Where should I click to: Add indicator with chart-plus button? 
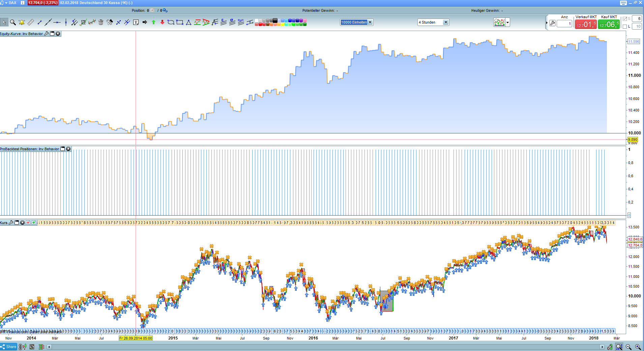499,23
